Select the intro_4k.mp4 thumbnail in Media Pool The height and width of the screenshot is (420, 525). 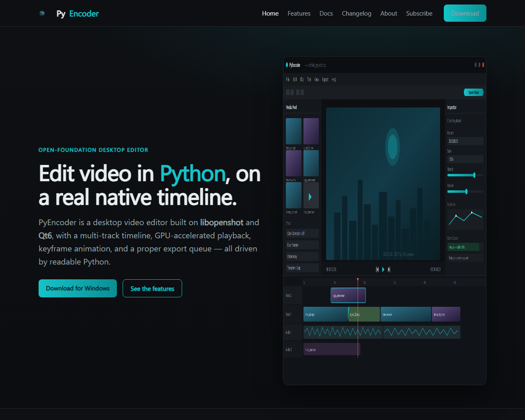tap(294, 131)
